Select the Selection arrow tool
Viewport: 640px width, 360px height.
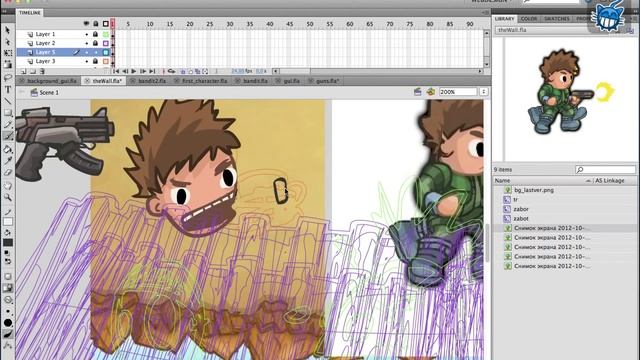[8, 30]
